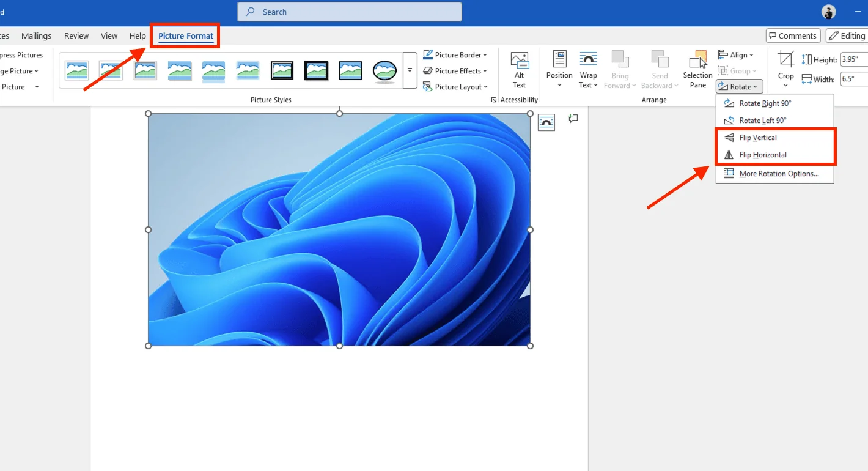Open the Review menu tab

coord(76,35)
